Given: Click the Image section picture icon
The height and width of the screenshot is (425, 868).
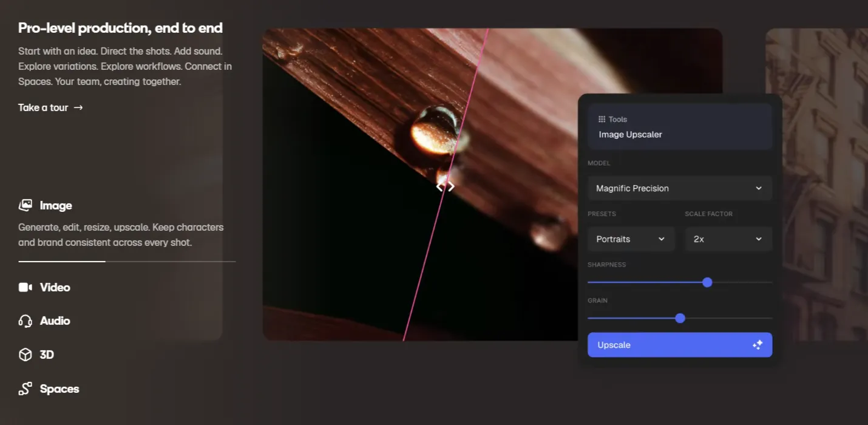Looking at the screenshot, I should coord(25,205).
